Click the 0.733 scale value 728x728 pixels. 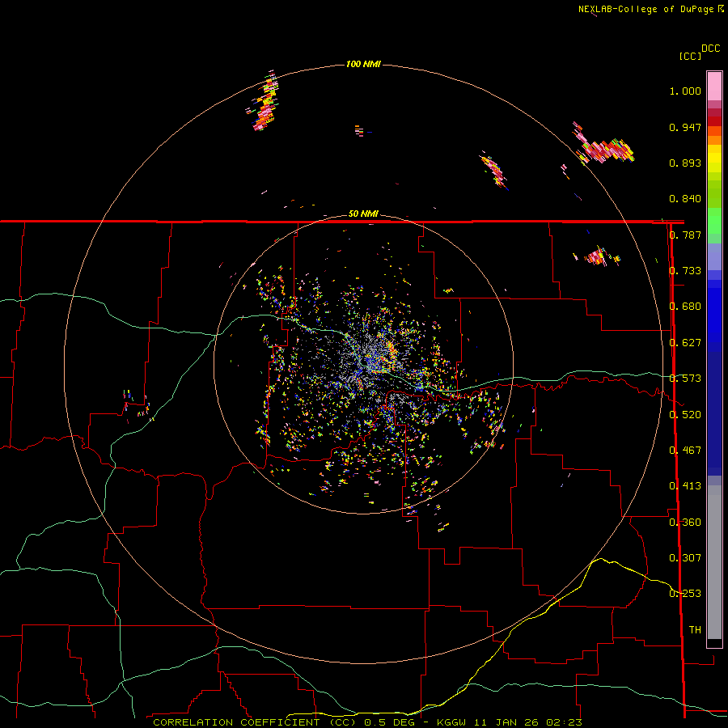[x=685, y=271]
